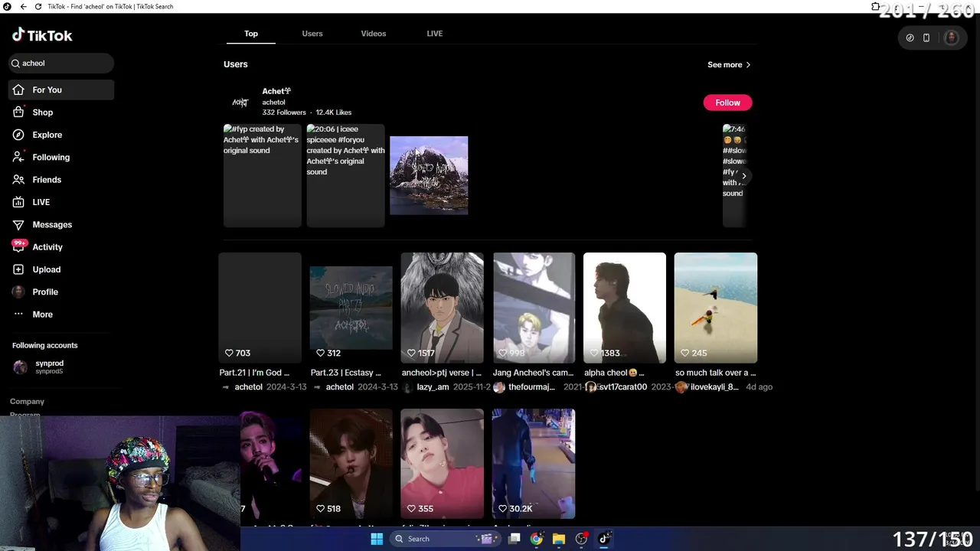Open the account avatar top right
Image resolution: width=980 pixels, height=551 pixels.
tap(951, 37)
